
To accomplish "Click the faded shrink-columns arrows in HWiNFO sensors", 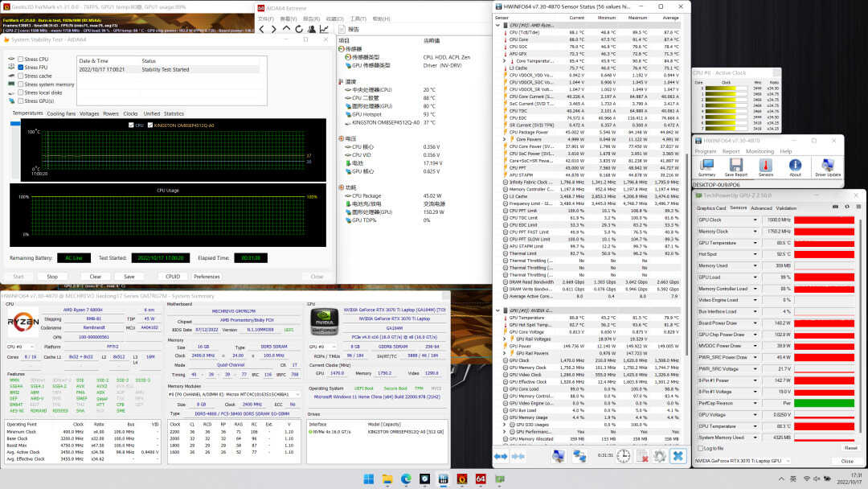I will click(518, 456).
